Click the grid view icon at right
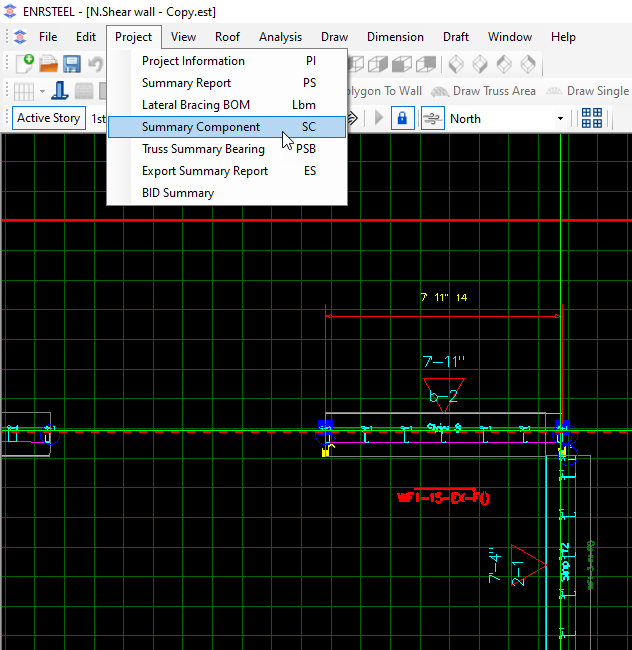 click(592, 118)
